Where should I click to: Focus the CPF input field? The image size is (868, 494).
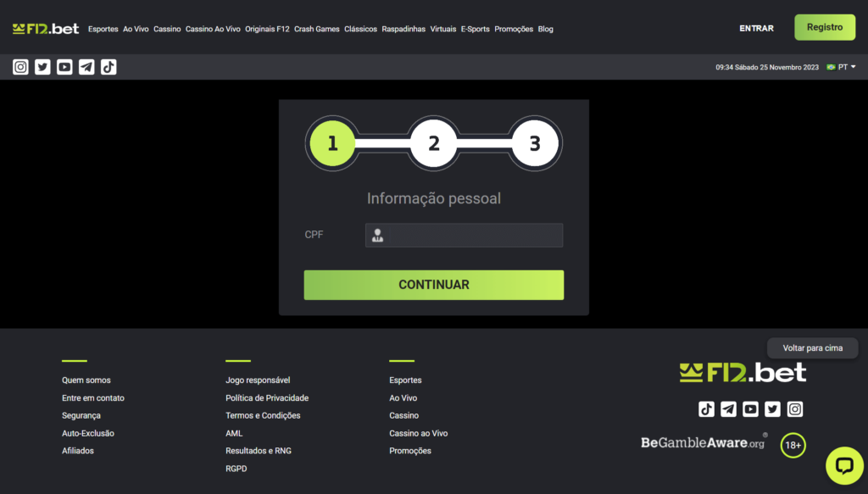click(x=464, y=235)
